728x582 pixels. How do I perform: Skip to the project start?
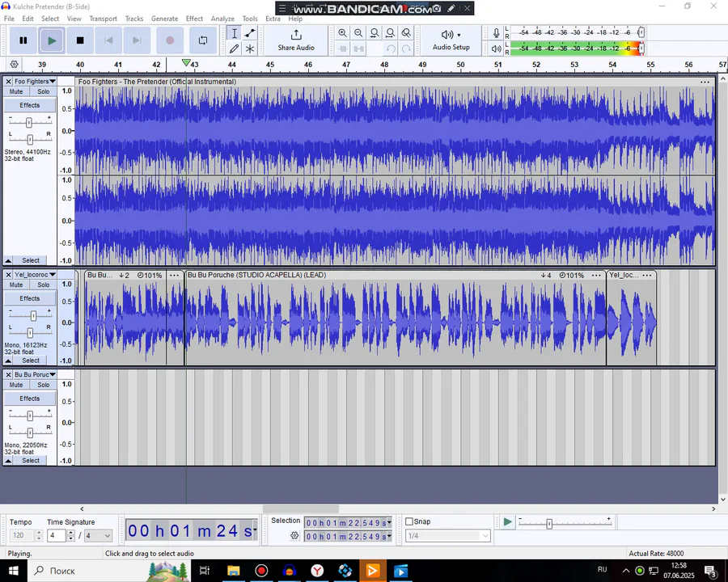click(108, 40)
